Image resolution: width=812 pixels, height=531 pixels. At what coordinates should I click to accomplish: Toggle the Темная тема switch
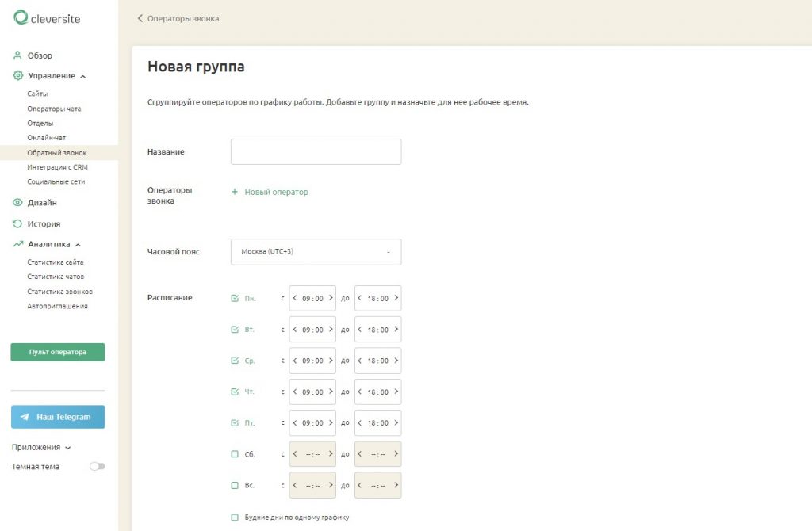pos(98,466)
